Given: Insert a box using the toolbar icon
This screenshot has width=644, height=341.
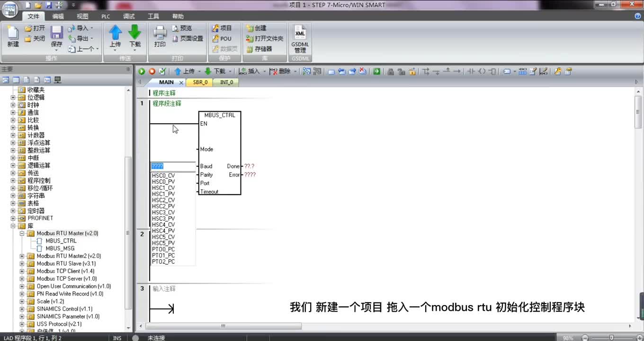Looking at the screenshot, I should tap(492, 72).
